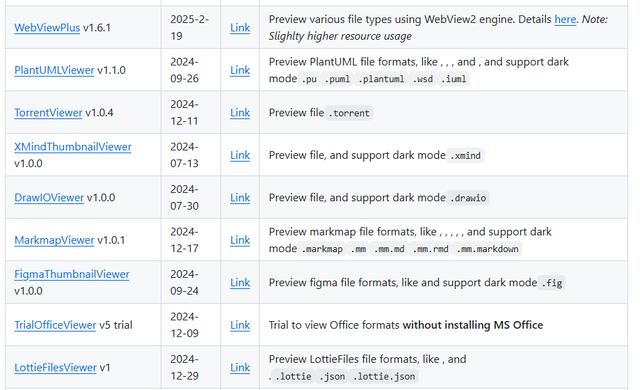Follow the 'here' details link for WebView2
Image resolution: width=640 pixels, height=390 pixels.
(565, 19)
